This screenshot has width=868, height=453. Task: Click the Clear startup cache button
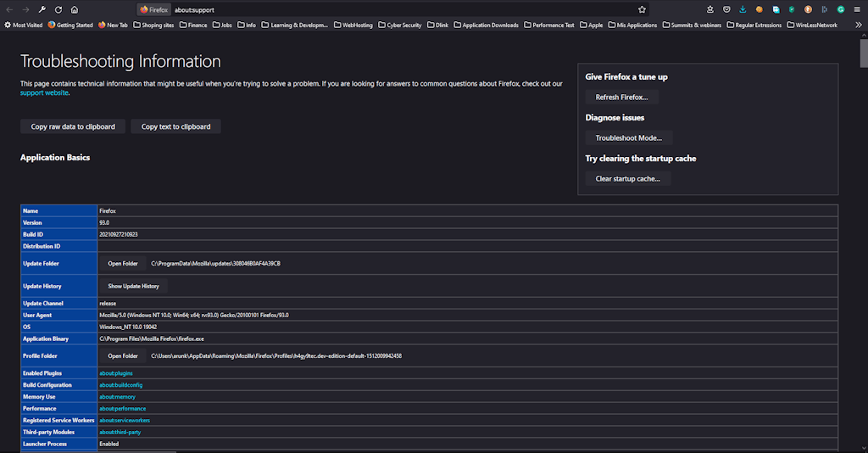628,179
